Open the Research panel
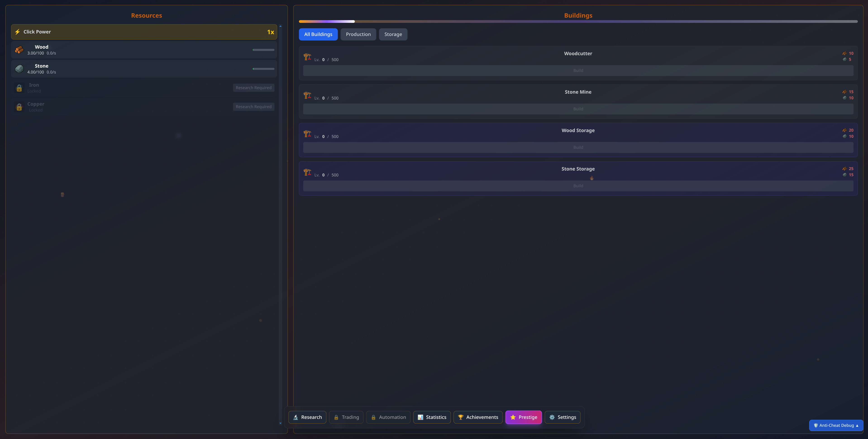 click(x=307, y=417)
